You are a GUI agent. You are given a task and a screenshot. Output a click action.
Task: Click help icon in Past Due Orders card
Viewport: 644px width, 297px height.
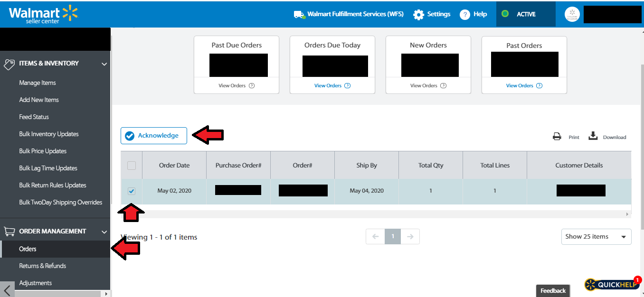(252, 86)
